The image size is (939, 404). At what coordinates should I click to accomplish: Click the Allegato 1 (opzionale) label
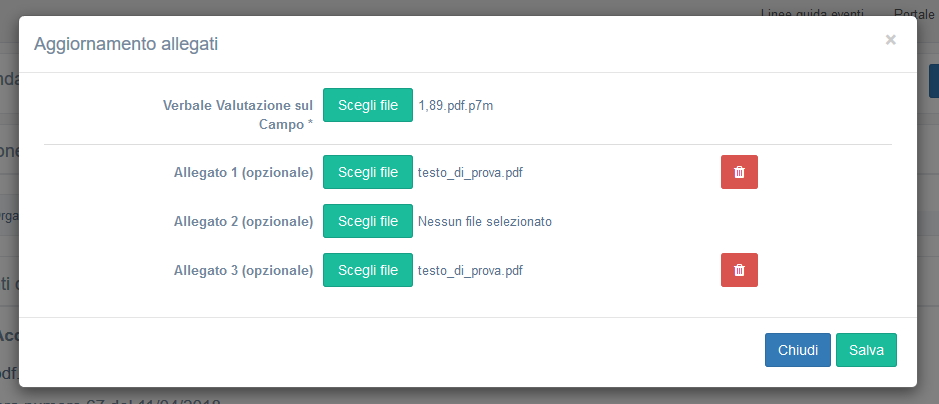click(x=243, y=172)
